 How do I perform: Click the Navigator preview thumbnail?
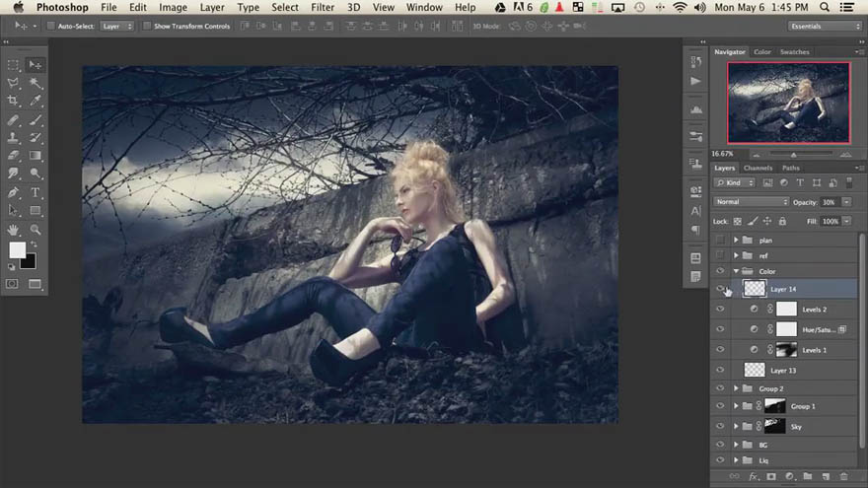point(788,103)
